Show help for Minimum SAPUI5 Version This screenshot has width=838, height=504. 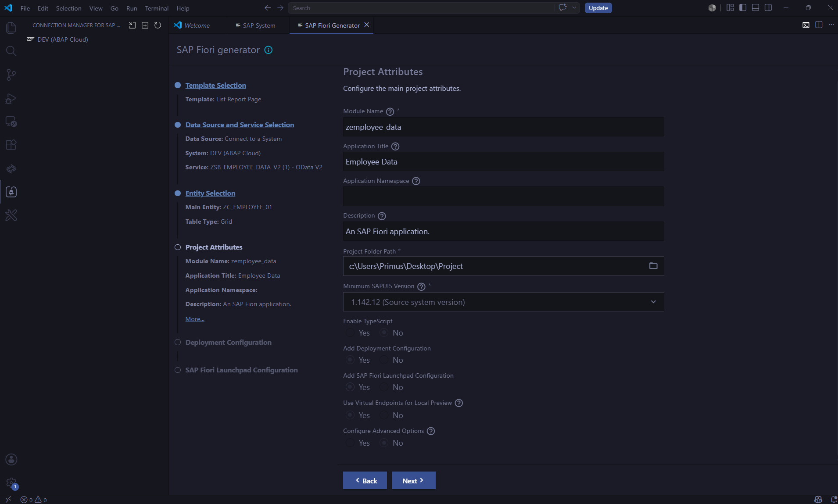[x=421, y=286]
